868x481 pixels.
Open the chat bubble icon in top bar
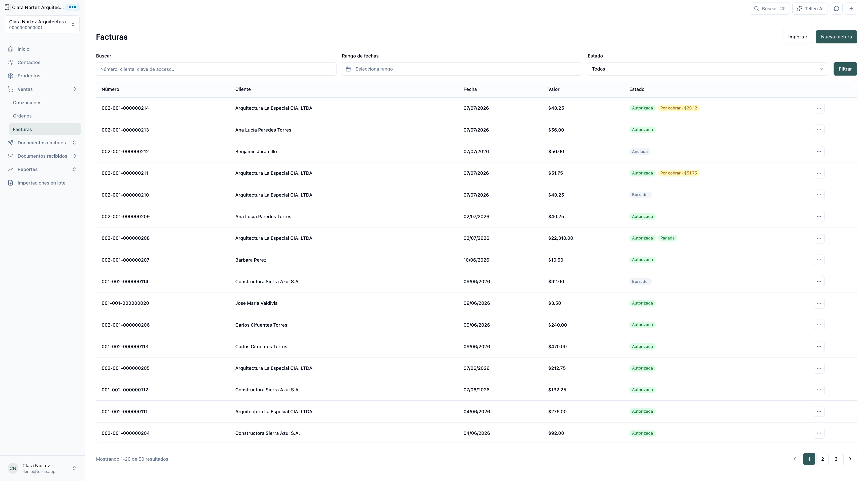coord(836,9)
